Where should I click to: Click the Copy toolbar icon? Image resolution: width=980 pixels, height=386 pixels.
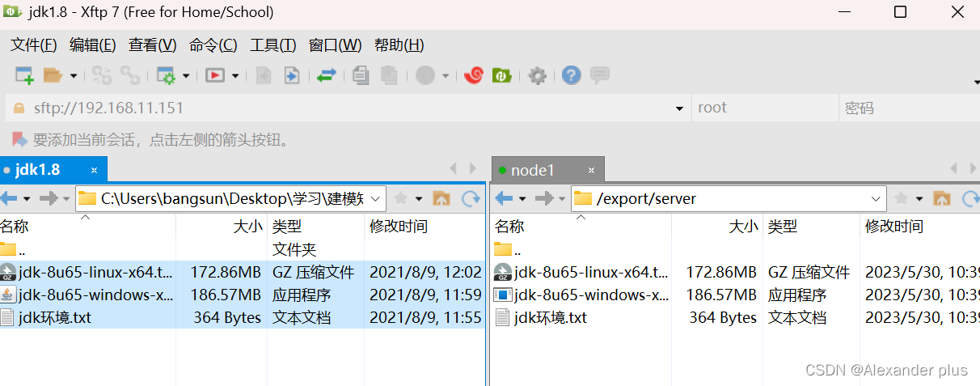pos(361,75)
